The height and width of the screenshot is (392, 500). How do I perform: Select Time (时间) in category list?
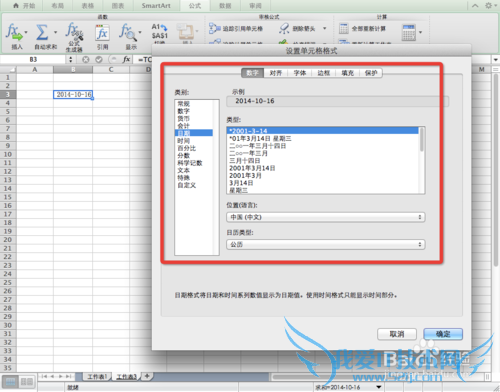(194, 141)
